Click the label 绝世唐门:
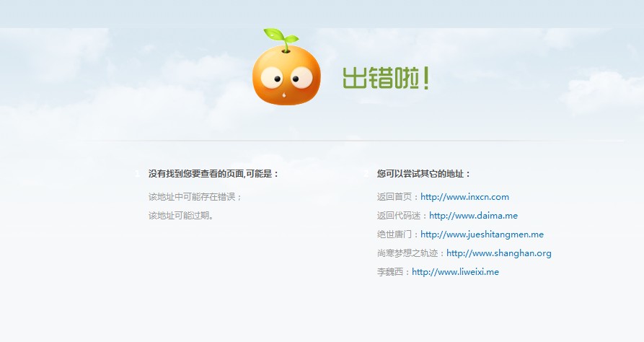 pyautogui.click(x=398, y=234)
